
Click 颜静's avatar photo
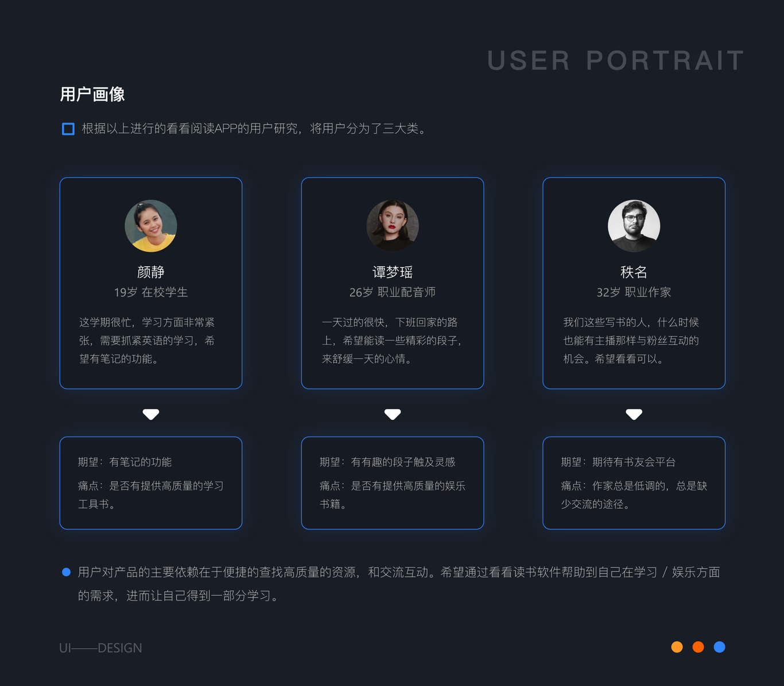tap(151, 226)
